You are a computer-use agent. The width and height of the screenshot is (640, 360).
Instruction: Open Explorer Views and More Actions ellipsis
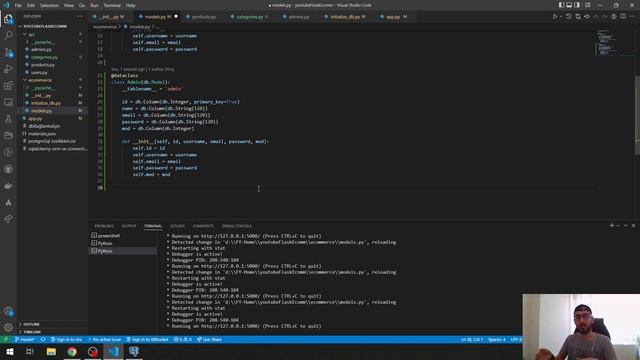[80, 16]
